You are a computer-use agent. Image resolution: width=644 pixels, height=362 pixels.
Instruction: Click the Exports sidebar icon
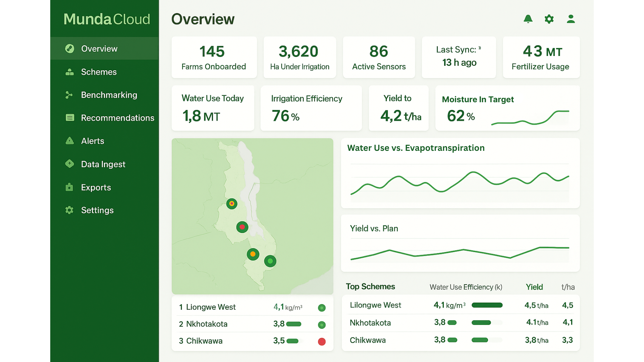[x=69, y=187]
